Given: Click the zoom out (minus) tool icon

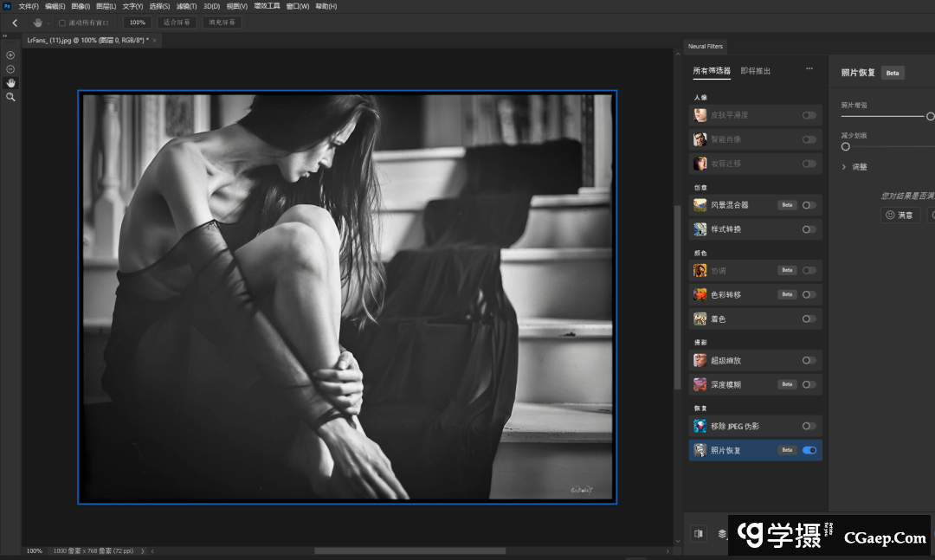Looking at the screenshot, I should pyautogui.click(x=10, y=69).
